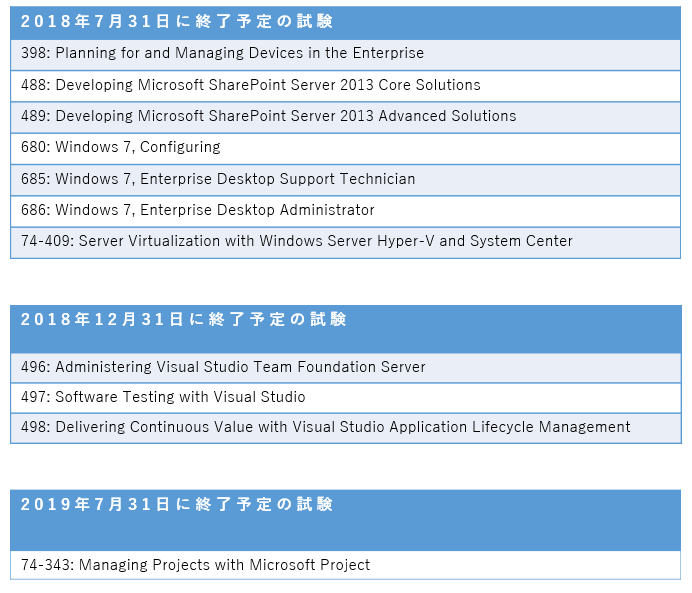This screenshot has width=692, height=593.
Task: Click 496: Administering Visual Studio Team Foundation Server
Action: point(346,368)
